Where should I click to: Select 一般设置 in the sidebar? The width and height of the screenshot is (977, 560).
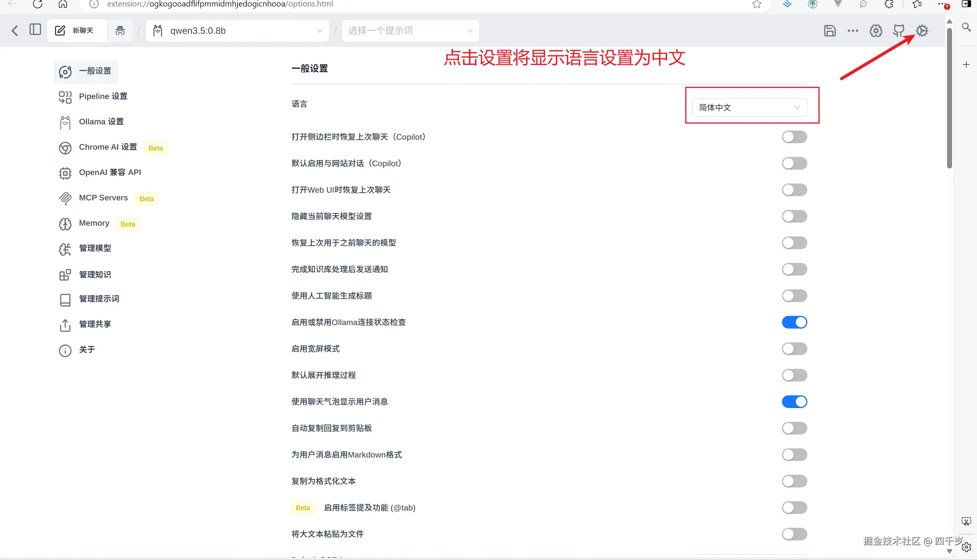(86, 71)
